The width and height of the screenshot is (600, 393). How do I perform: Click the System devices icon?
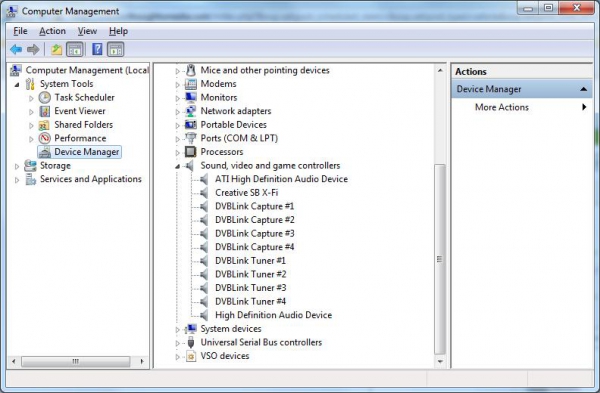pyautogui.click(x=191, y=329)
